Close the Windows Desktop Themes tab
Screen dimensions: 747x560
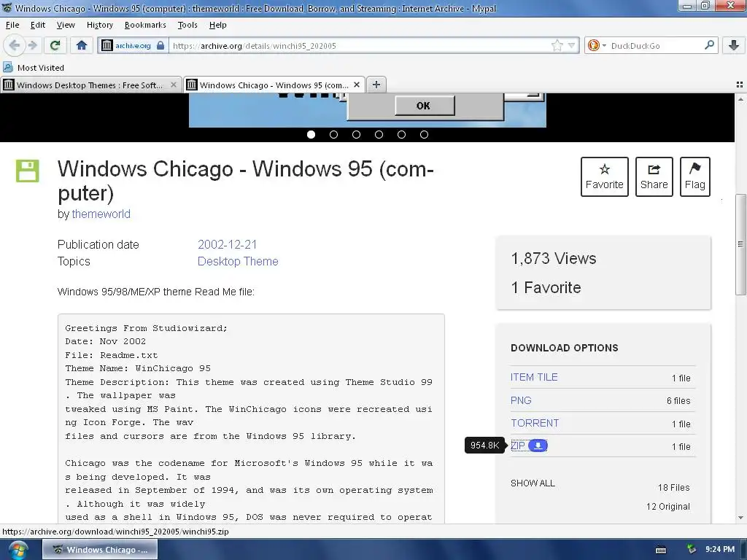(174, 85)
